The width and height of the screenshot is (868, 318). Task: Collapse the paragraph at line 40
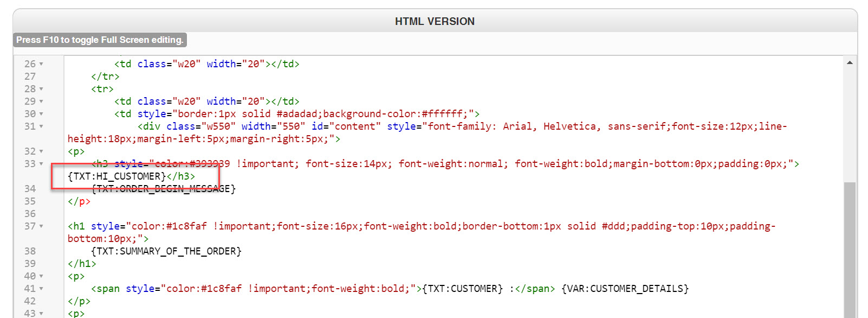[41, 276]
